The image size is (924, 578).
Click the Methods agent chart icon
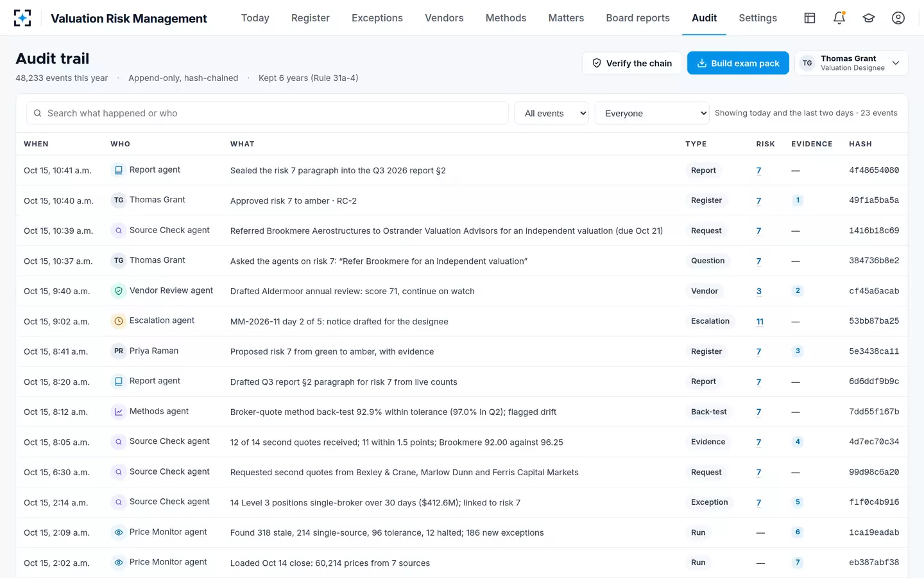click(x=118, y=412)
